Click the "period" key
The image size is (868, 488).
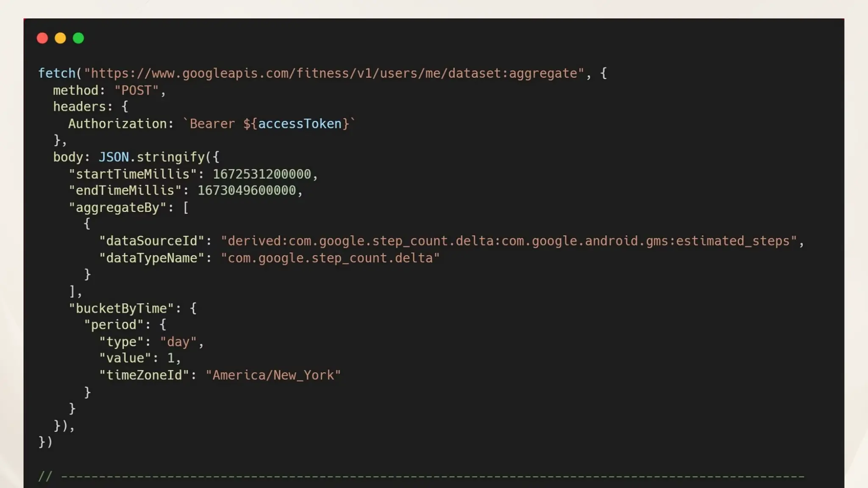click(114, 325)
